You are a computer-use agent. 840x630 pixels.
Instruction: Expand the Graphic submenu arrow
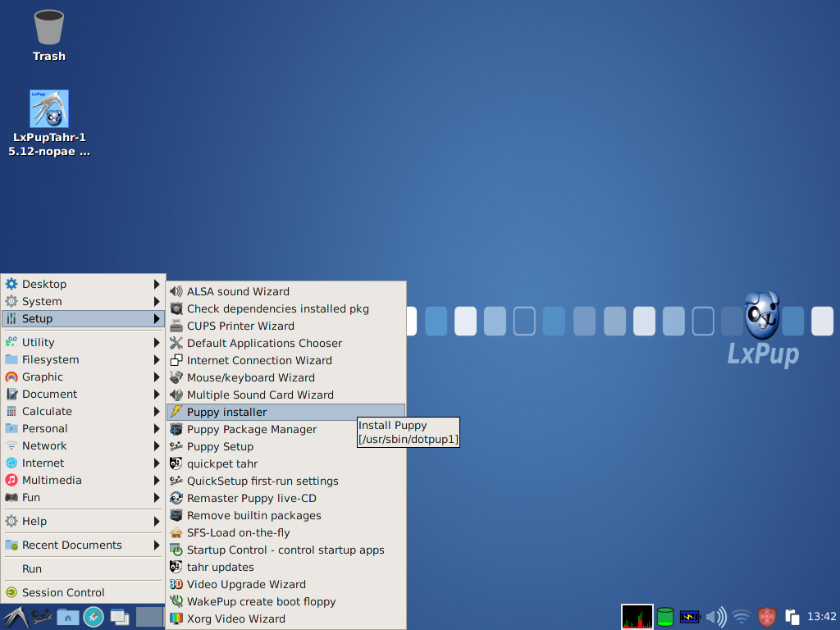coord(157,377)
